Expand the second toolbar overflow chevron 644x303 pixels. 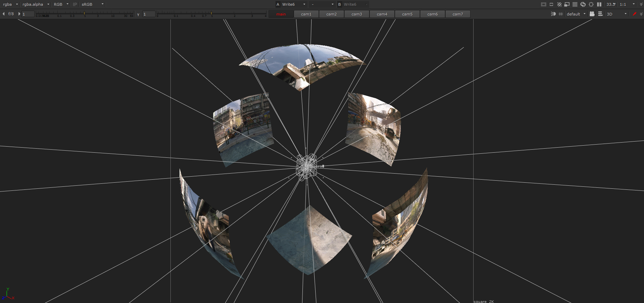[641, 14]
